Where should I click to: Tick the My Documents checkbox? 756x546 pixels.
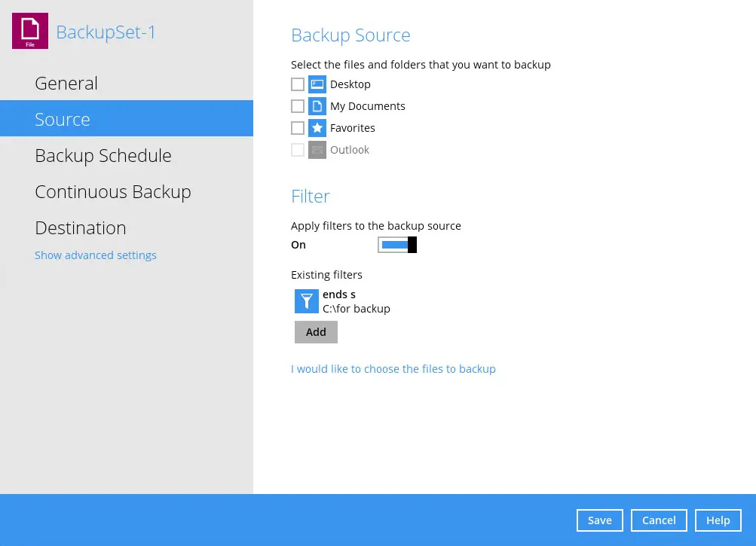[x=298, y=106]
